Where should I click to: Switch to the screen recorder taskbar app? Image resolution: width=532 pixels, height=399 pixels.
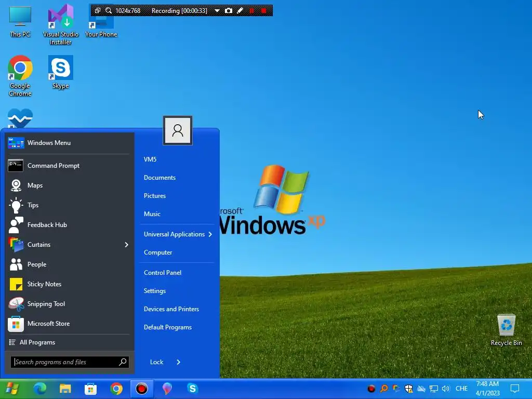pyautogui.click(x=141, y=389)
